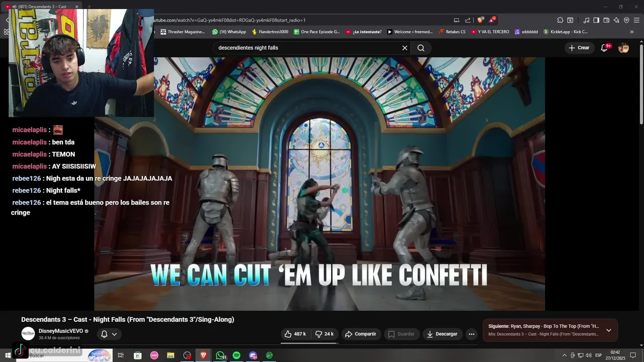Open Discord from taskbar
Screen dimensions: 644x362
pos(253,355)
